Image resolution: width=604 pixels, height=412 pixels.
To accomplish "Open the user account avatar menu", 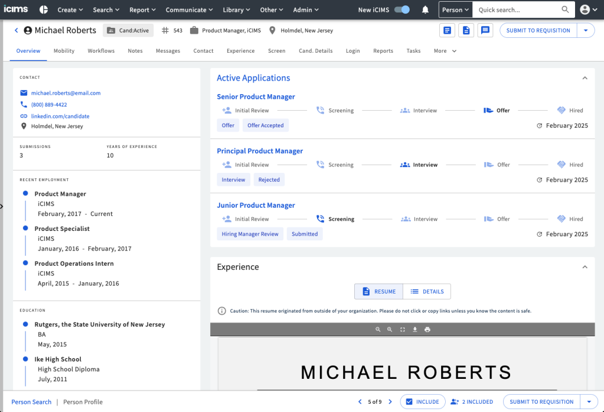I will tap(585, 10).
